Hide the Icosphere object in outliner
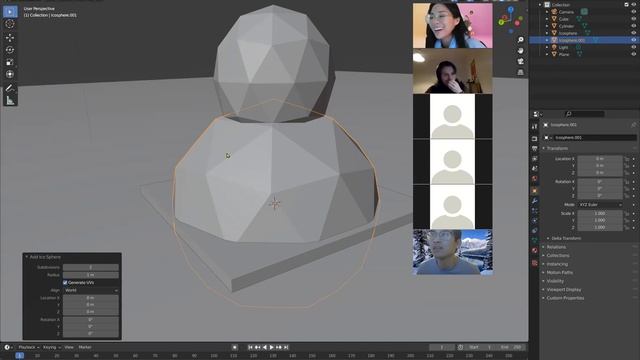 [633, 33]
